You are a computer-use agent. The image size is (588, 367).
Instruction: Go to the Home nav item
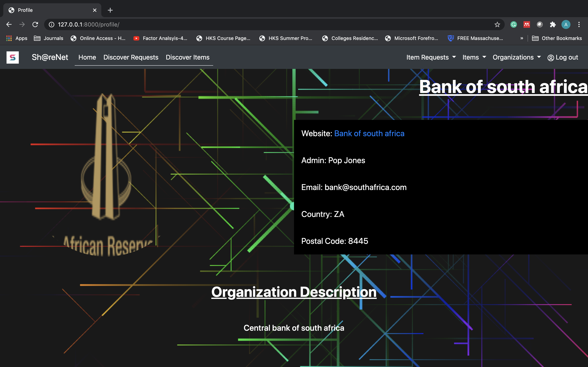[87, 57]
